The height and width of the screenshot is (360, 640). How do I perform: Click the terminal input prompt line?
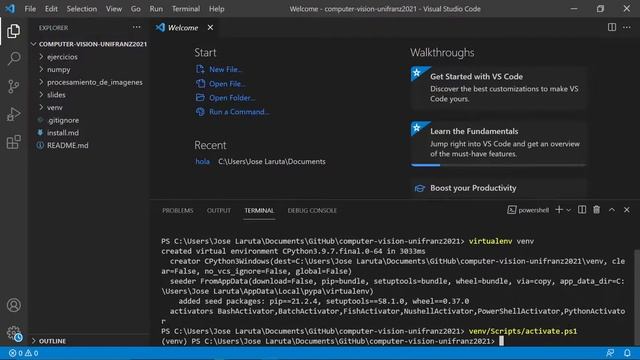tap(333, 341)
